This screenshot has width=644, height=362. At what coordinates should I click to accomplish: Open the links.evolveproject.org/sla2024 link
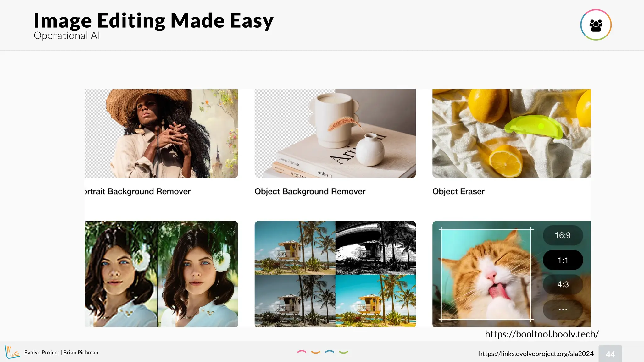[536, 354]
